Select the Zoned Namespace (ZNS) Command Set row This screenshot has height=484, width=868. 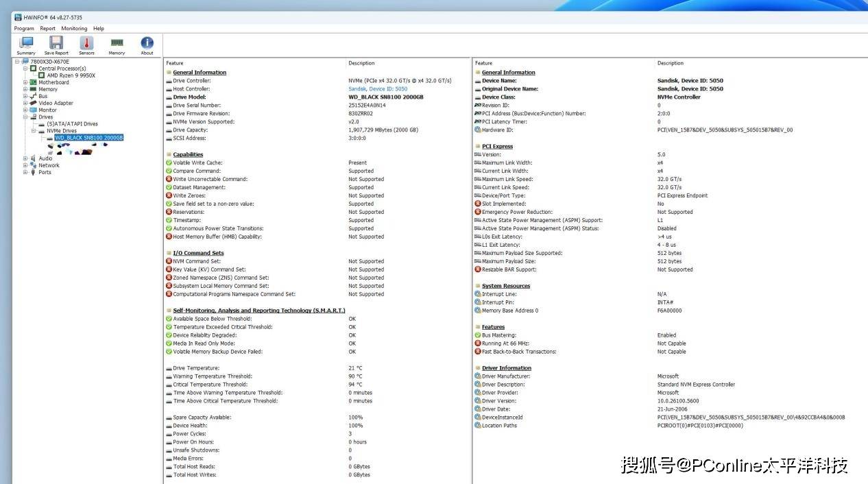[317, 278]
